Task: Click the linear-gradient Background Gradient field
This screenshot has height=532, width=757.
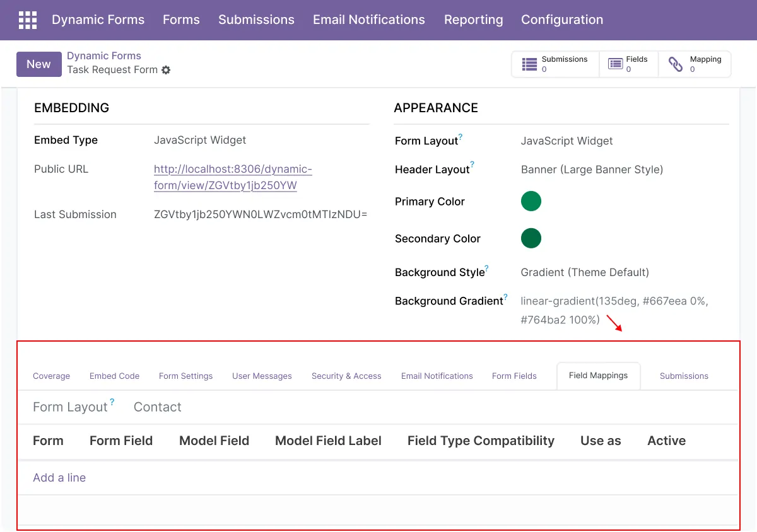Action: tap(614, 310)
